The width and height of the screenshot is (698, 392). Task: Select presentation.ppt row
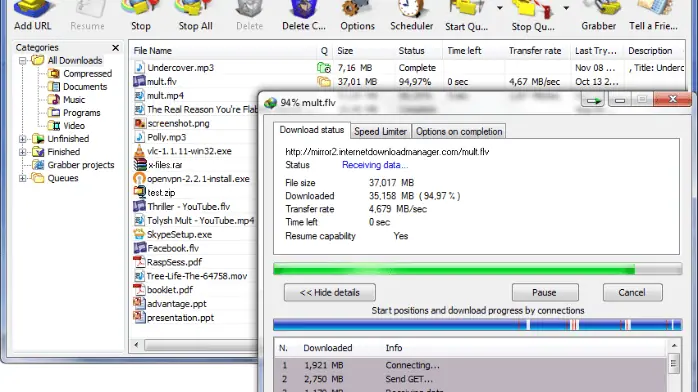180,318
